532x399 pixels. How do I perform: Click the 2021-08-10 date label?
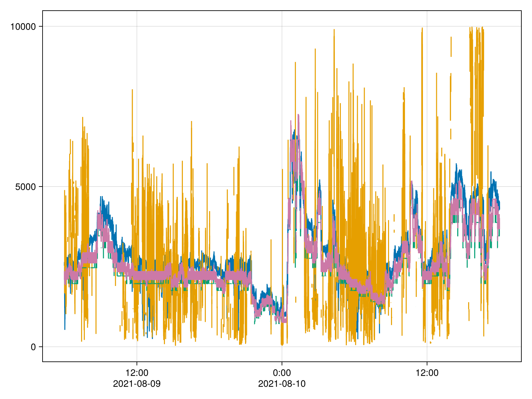pos(282,384)
